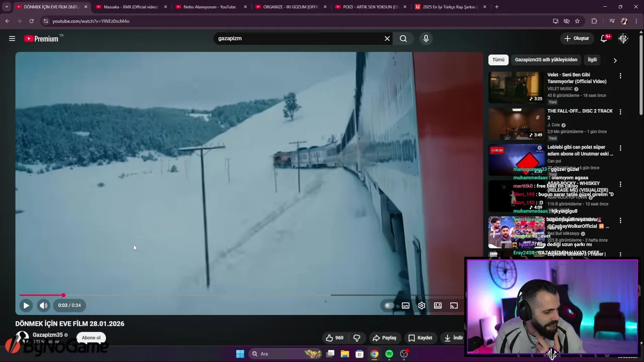Switch to the POIZI - ARTIK SEN YOKSUN tab

pos(370,7)
